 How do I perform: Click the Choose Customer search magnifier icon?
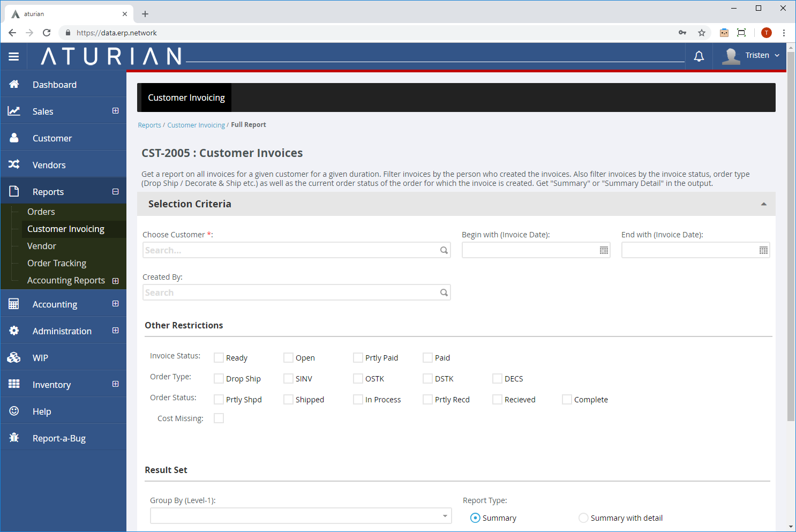tap(444, 250)
